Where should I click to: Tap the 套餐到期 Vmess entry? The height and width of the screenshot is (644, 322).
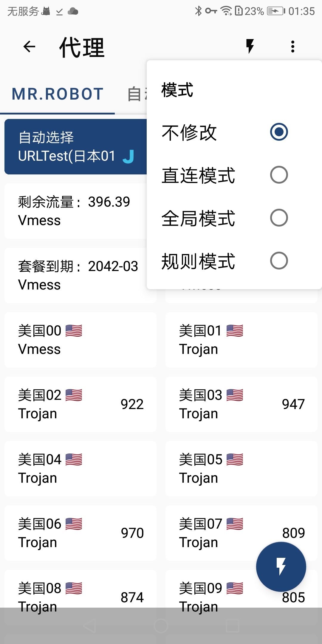[x=76, y=275]
